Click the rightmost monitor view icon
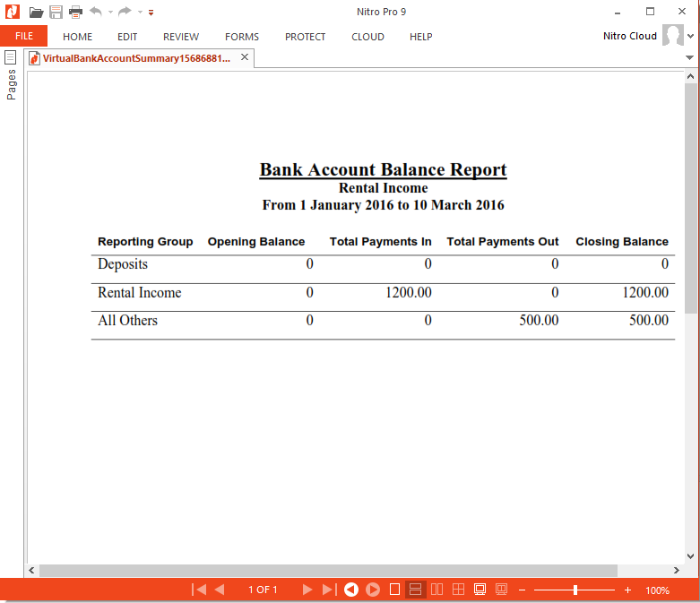 pyautogui.click(x=501, y=590)
